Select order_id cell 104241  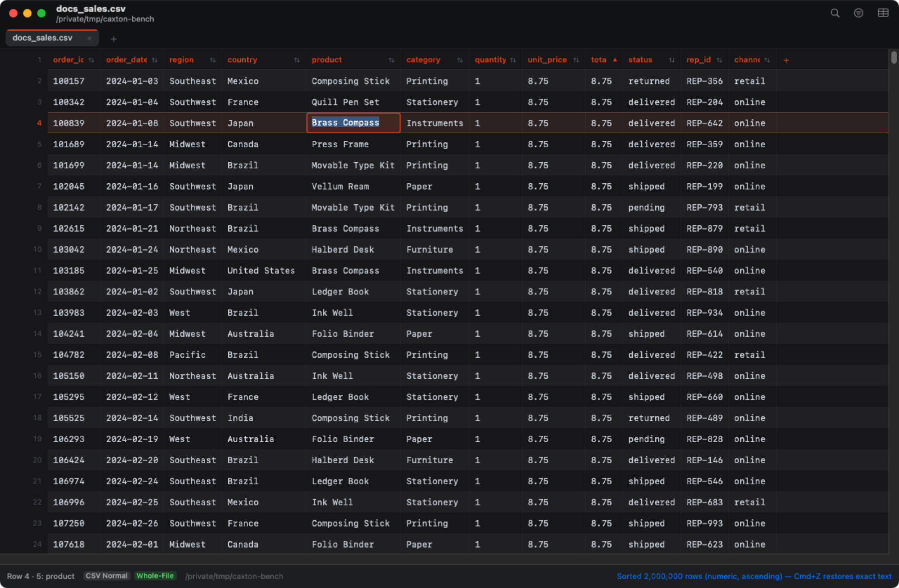pos(74,334)
